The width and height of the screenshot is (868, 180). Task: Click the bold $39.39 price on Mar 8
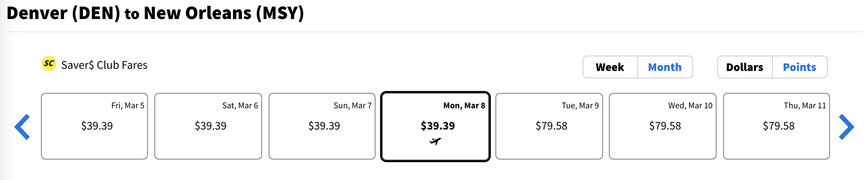pos(438,126)
